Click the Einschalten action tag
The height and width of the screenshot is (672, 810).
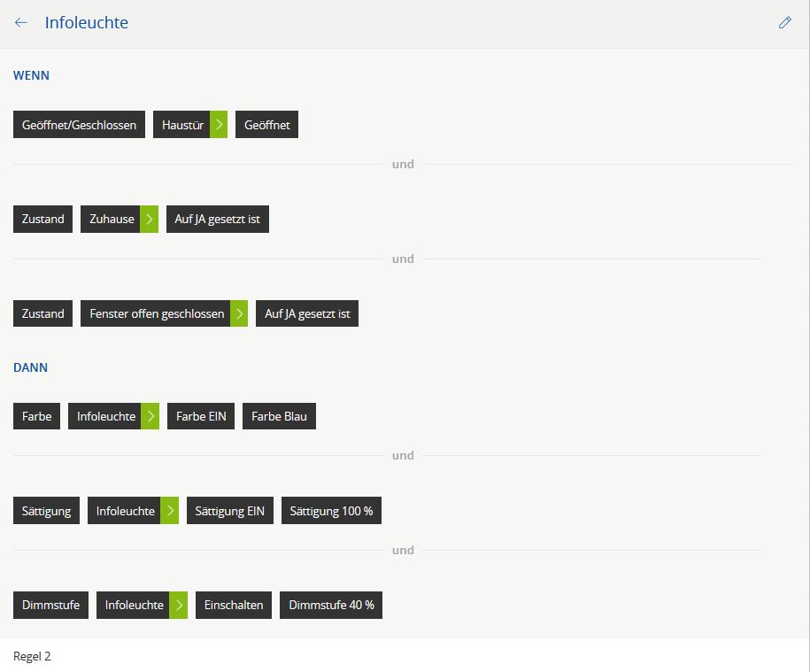pyautogui.click(x=234, y=606)
